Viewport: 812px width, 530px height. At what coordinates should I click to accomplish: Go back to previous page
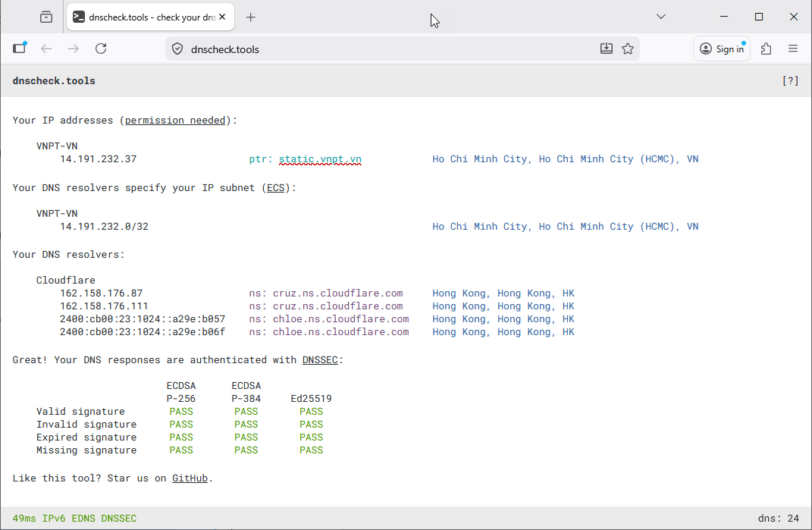click(x=46, y=49)
